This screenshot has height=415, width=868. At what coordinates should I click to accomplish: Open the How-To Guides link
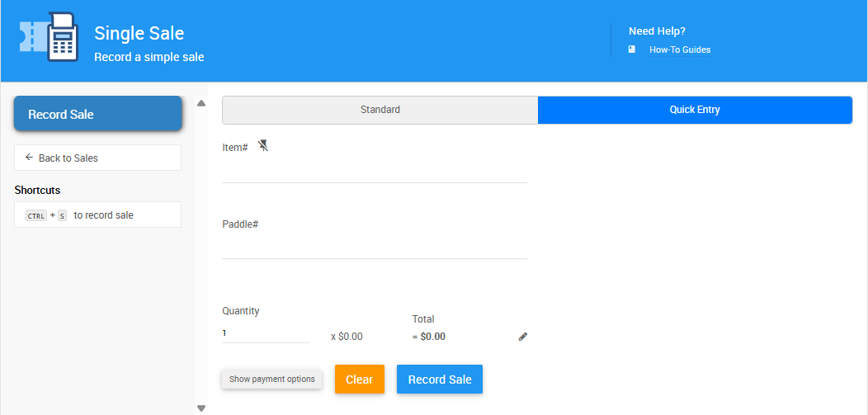pyautogui.click(x=679, y=50)
